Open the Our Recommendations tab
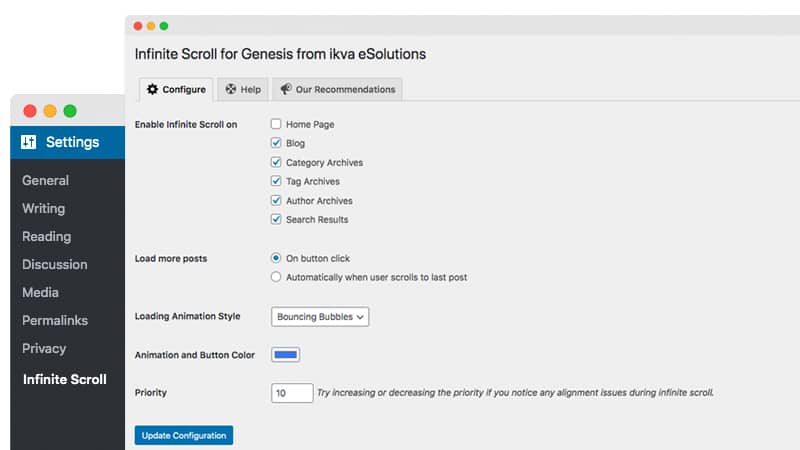The image size is (800, 450). 337,89
